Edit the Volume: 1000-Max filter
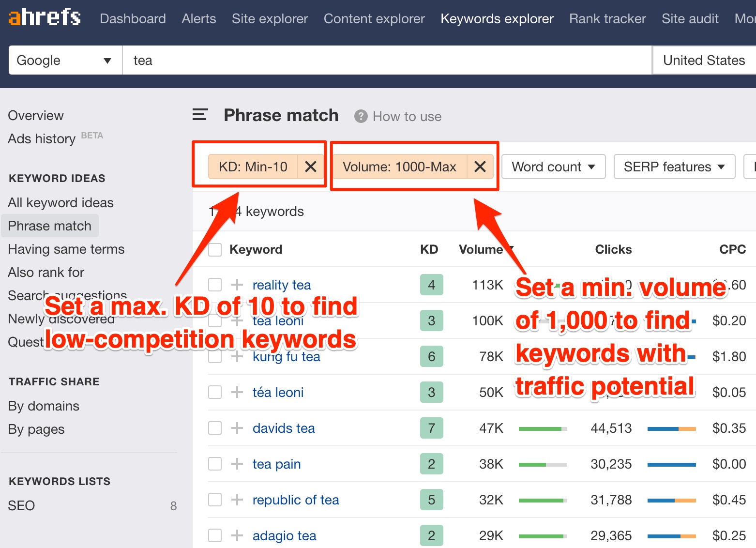This screenshot has height=548, width=756. click(x=399, y=167)
